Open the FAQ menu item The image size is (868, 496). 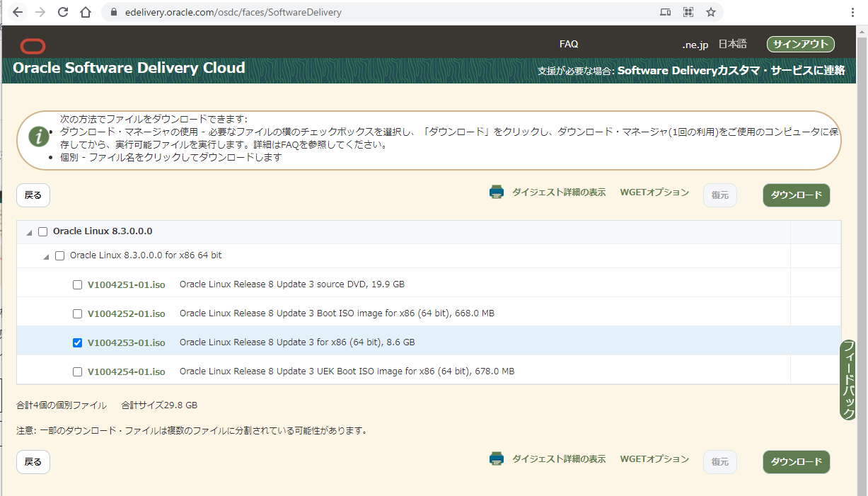pyautogui.click(x=568, y=44)
